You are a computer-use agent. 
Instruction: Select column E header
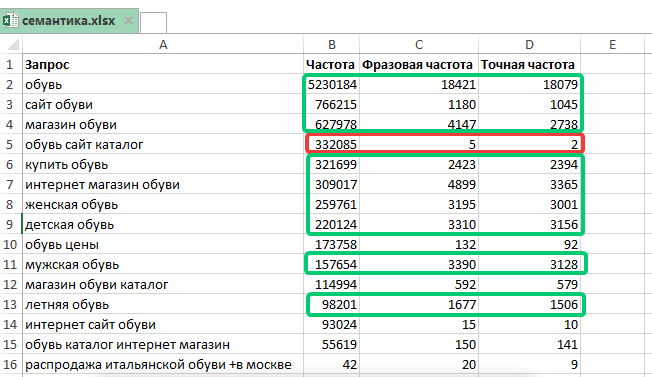(612, 44)
